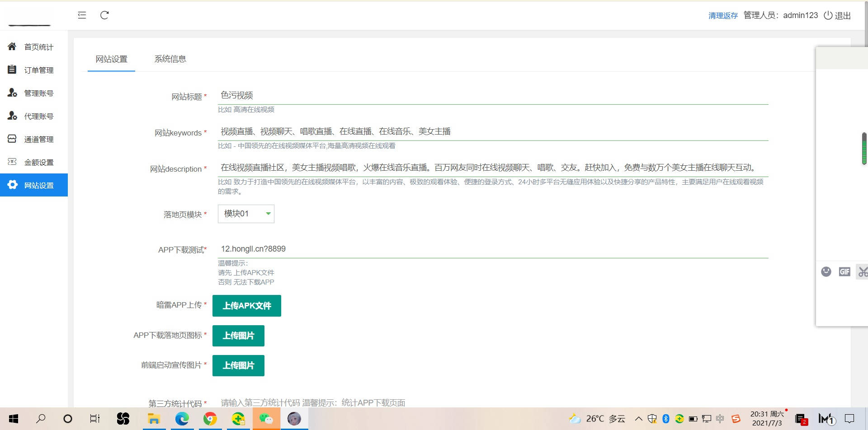Click the refresh page icon in the header
Viewport: 868px width, 430px height.
point(104,15)
